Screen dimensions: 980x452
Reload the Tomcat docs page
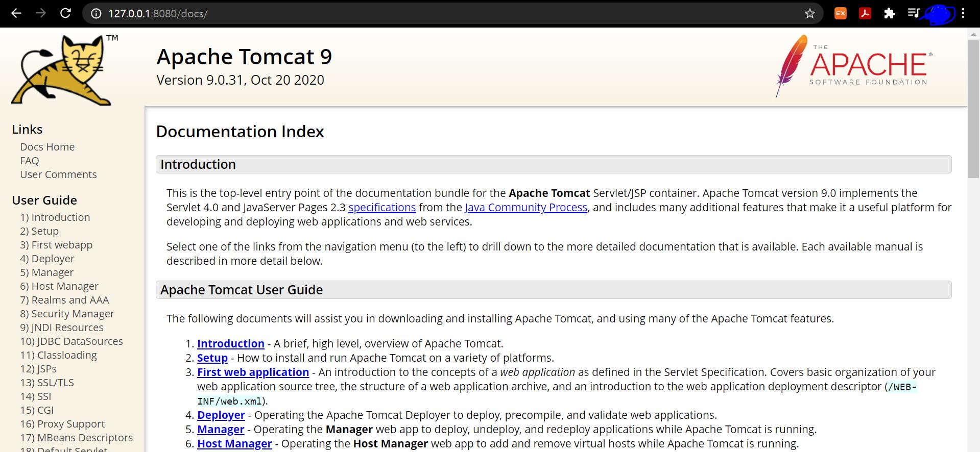(x=65, y=13)
